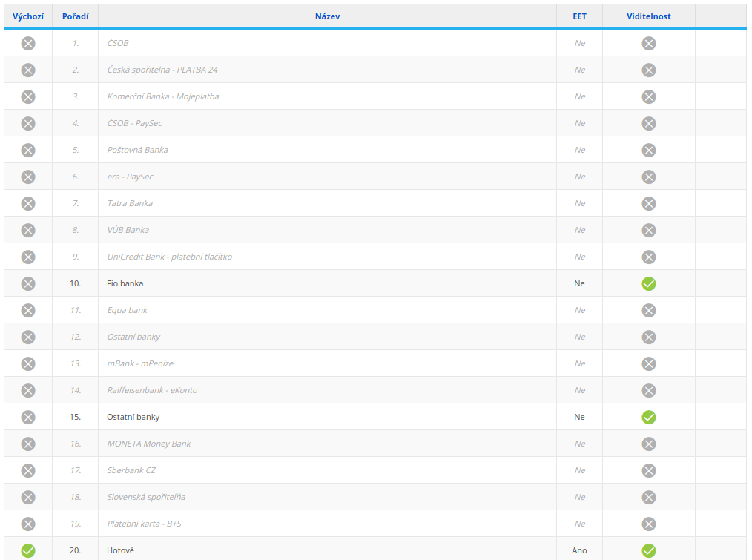Hide Ostatní banky row 15 visibility check

(x=649, y=418)
